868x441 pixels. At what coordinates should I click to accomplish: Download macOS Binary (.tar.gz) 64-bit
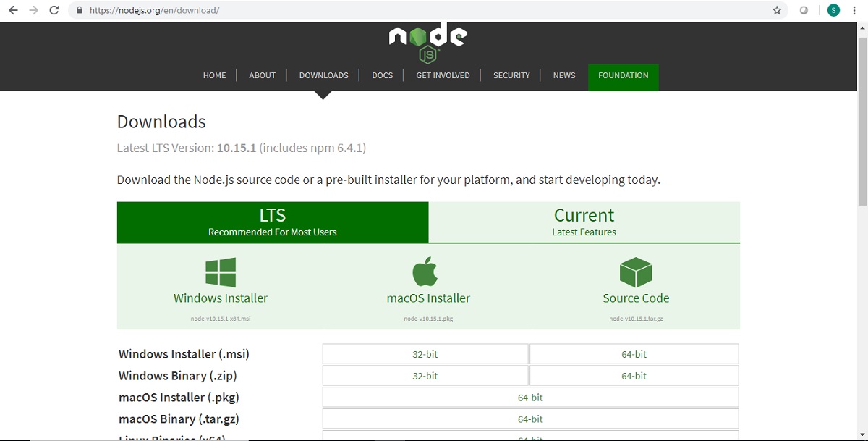coord(530,419)
